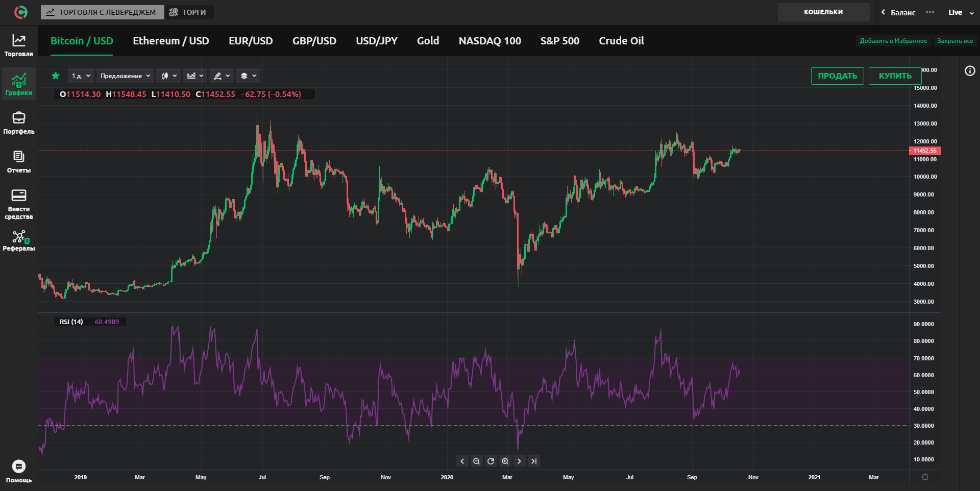980x491 pixels.
Task: Select the NASDAQ 100 tab
Action: click(490, 41)
